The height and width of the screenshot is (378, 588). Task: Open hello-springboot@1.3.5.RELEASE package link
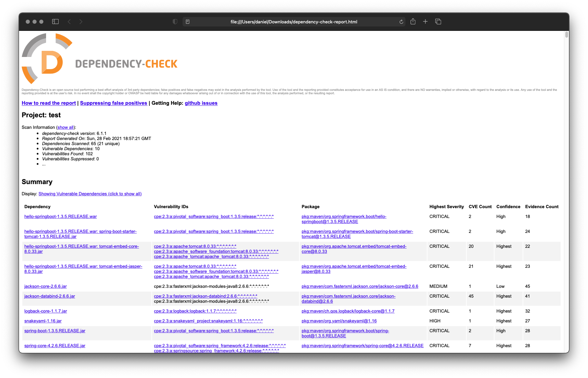tap(344, 219)
